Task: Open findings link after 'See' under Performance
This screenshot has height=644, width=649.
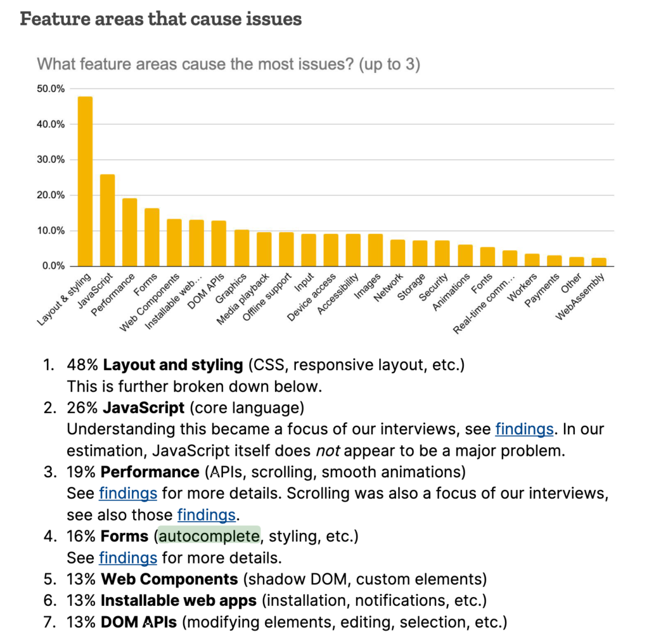Action: pos(128,493)
